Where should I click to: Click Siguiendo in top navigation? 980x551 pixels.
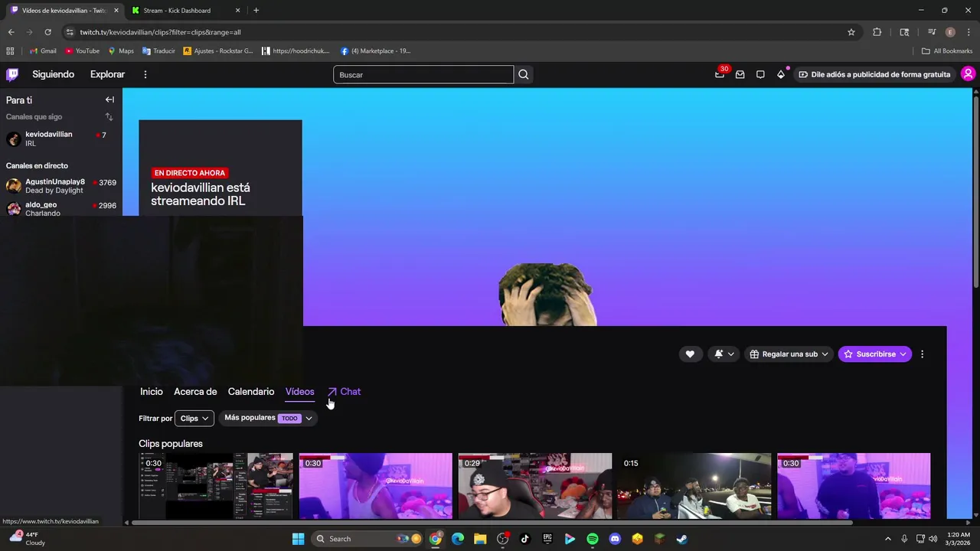click(x=54, y=74)
